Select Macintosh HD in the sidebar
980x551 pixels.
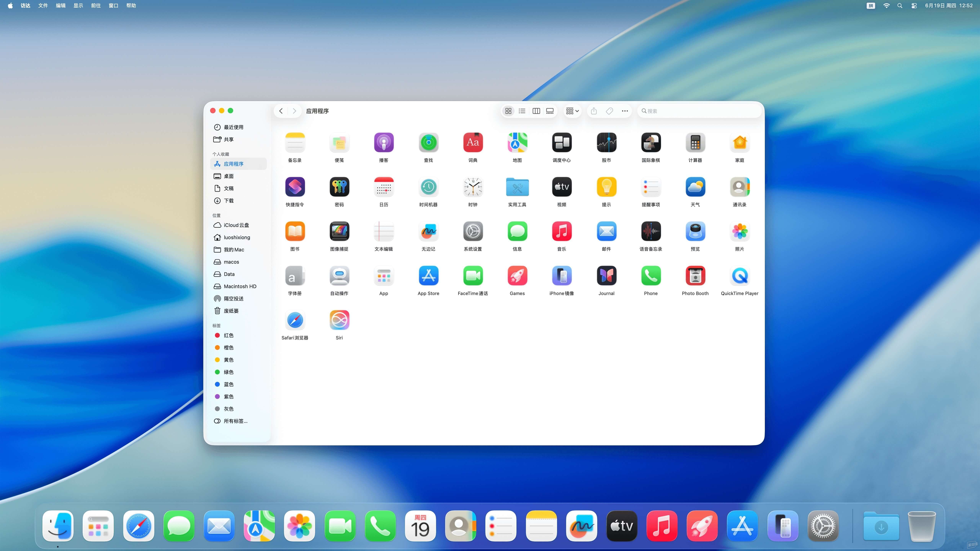[238, 286]
